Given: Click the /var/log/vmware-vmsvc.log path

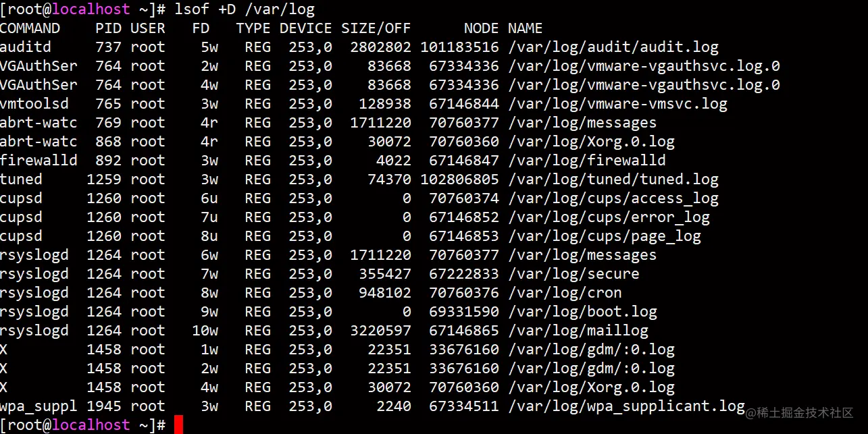Looking at the screenshot, I should [x=617, y=104].
